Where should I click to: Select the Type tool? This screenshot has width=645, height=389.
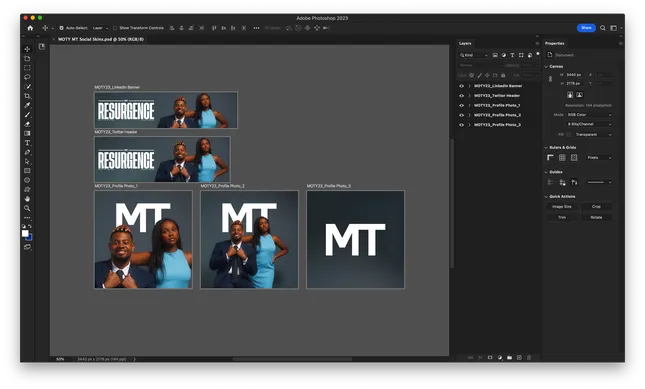click(x=27, y=143)
